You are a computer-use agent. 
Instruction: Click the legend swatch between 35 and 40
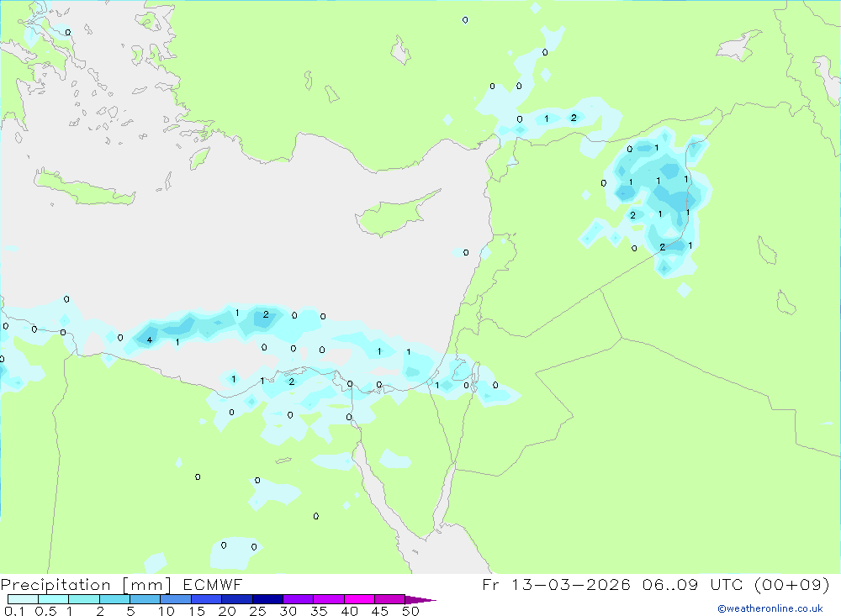[329, 599]
